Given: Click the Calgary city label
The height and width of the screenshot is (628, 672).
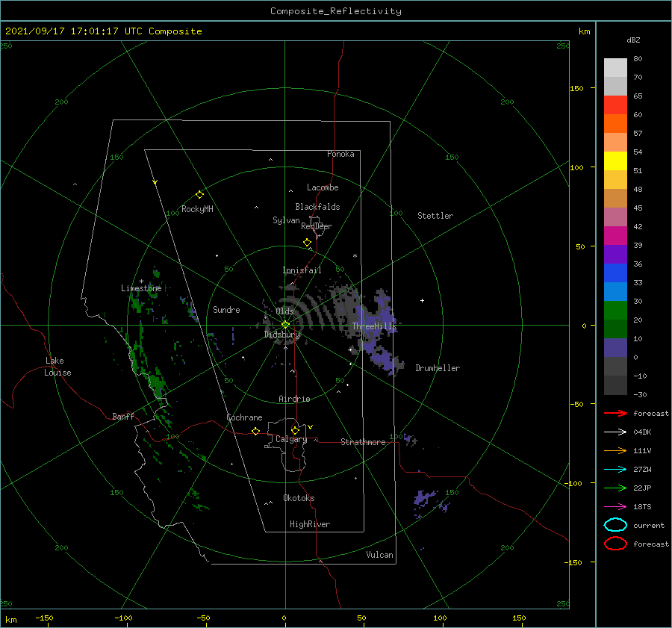Looking at the screenshot, I should (291, 439).
